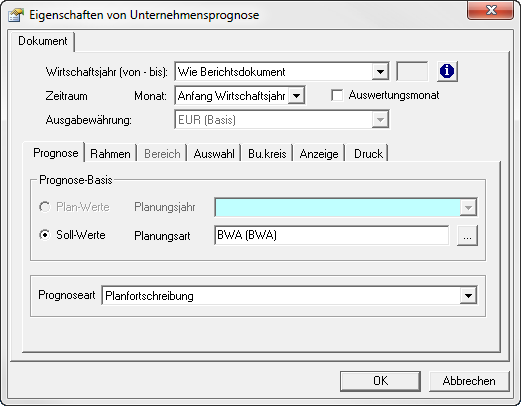Click the OK button
Image resolution: width=521 pixels, height=406 pixels.
(380, 381)
